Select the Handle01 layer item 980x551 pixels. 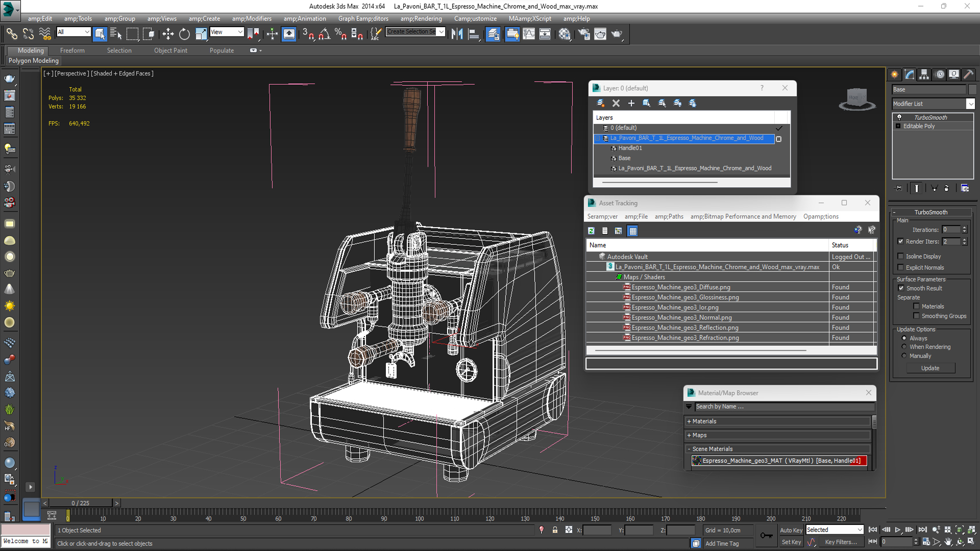(x=630, y=148)
